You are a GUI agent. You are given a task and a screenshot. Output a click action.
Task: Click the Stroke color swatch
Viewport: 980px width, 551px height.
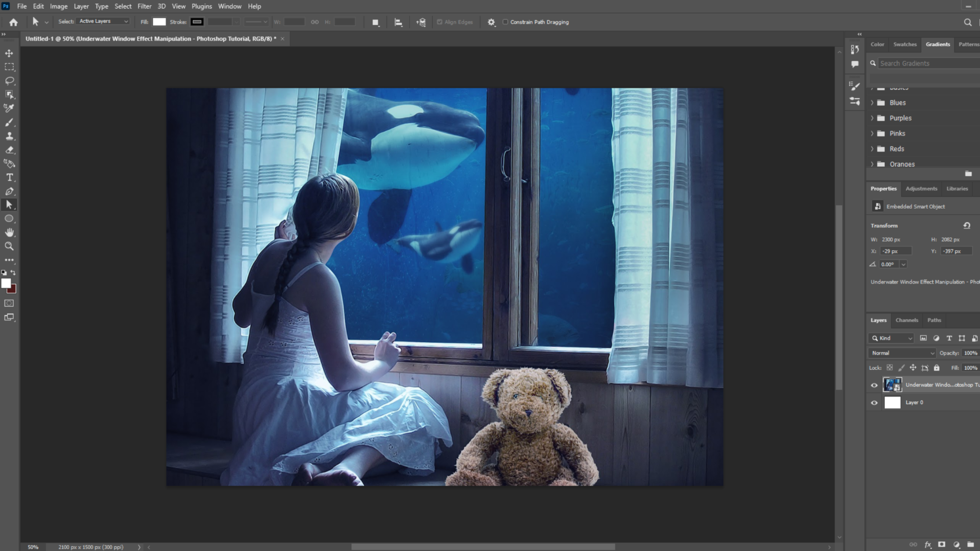197,22
